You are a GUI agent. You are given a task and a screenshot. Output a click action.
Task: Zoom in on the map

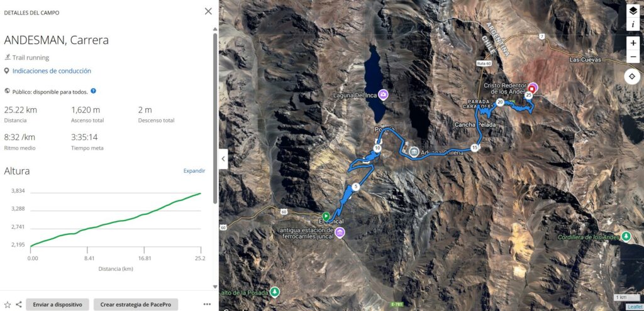coord(633,43)
